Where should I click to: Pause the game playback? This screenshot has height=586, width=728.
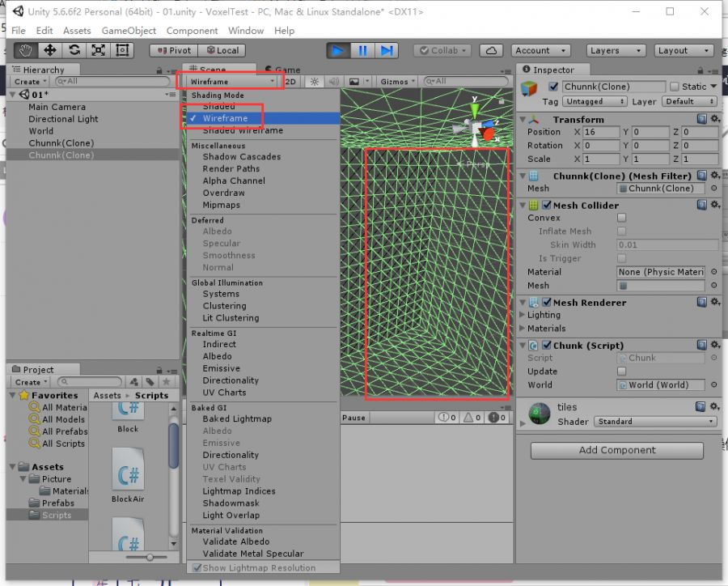tap(362, 50)
